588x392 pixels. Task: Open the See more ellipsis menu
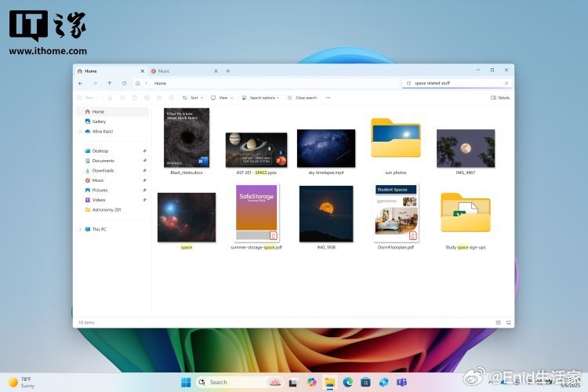(x=328, y=97)
